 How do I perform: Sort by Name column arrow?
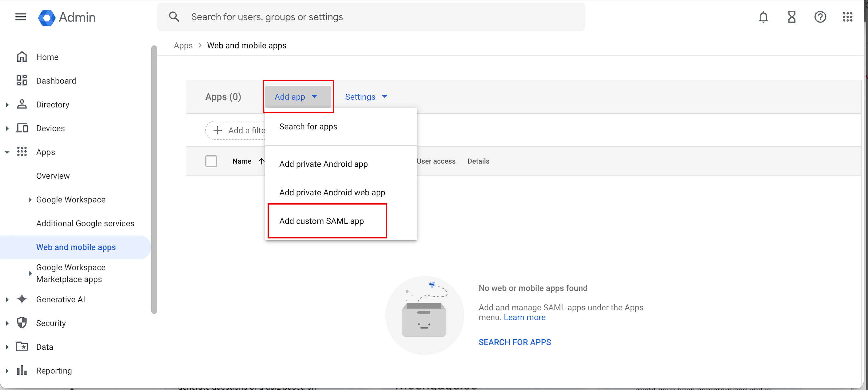point(261,161)
